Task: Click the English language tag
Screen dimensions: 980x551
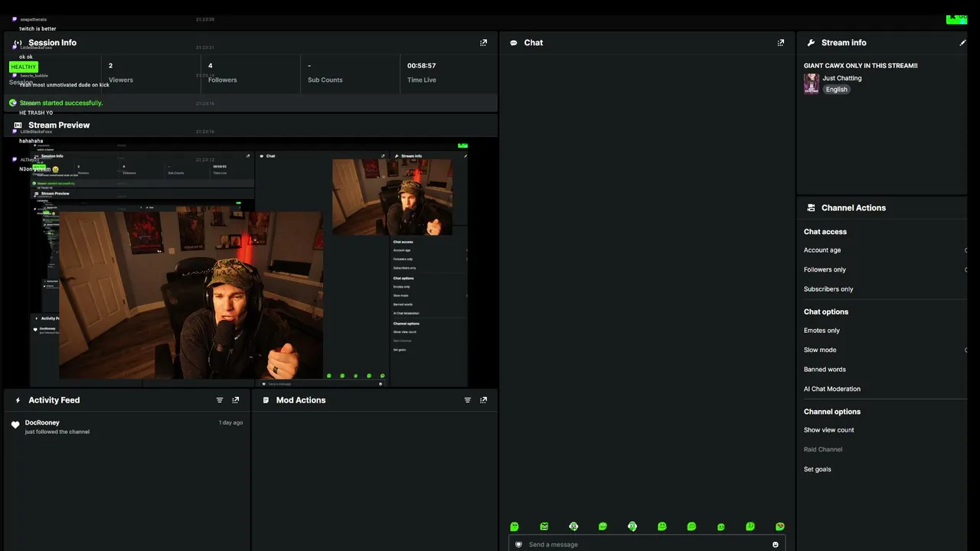Action: [836, 90]
